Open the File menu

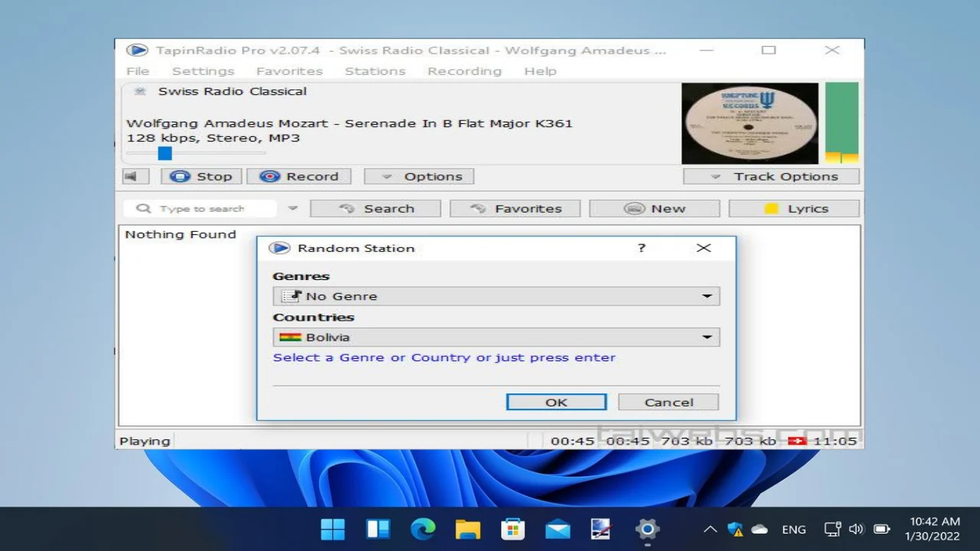(138, 71)
